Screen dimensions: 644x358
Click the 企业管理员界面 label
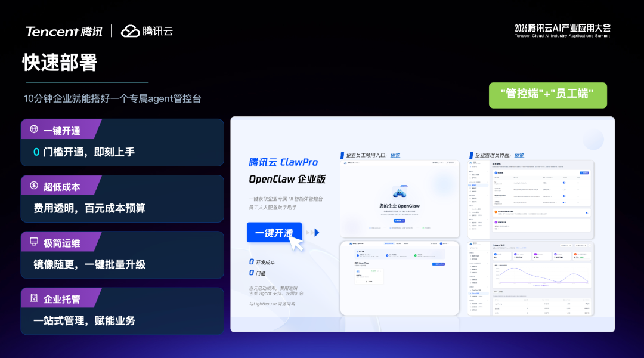493,155
